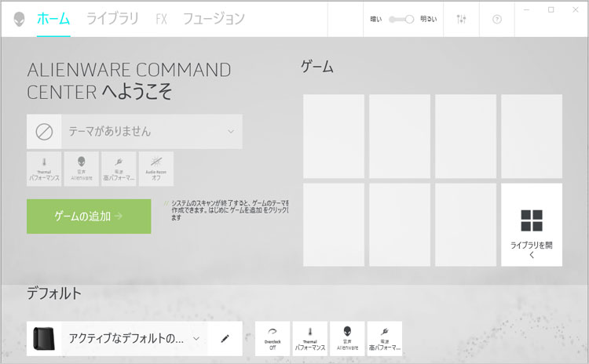Image resolution: width=589 pixels, height=364 pixels.
Task: Open the フュージョン tab
Action: (x=214, y=18)
